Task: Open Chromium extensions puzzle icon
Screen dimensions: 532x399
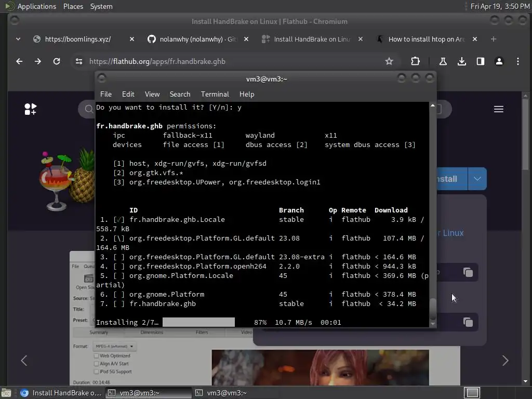Action: tap(415, 61)
